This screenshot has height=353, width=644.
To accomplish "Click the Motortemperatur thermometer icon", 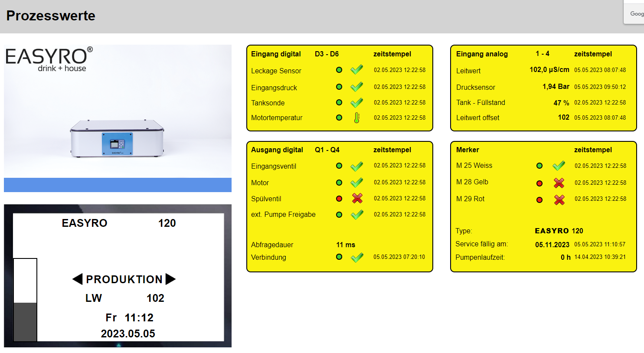I will pyautogui.click(x=356, y=118).
